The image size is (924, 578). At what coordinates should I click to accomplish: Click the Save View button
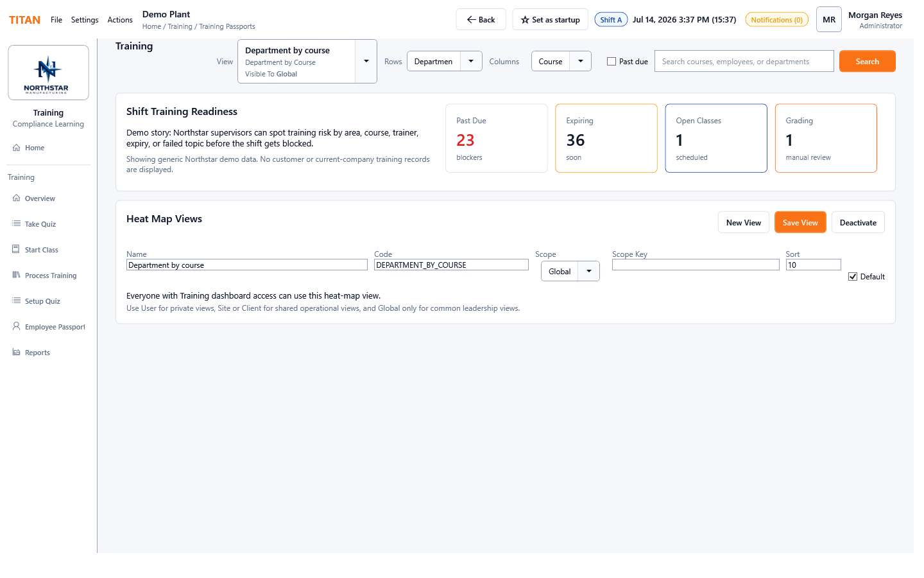pyautogui.click(x=800, y=222)
